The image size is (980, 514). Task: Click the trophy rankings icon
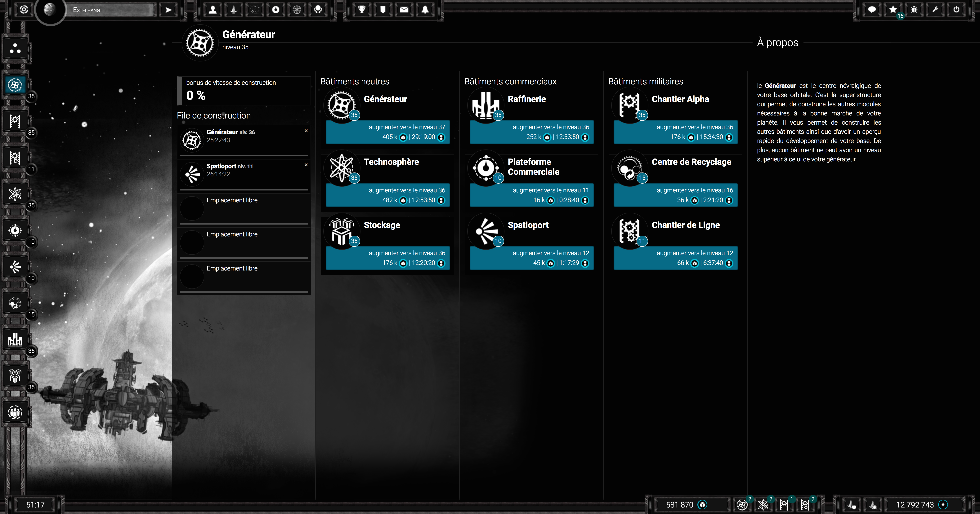[x=362, y=10]
